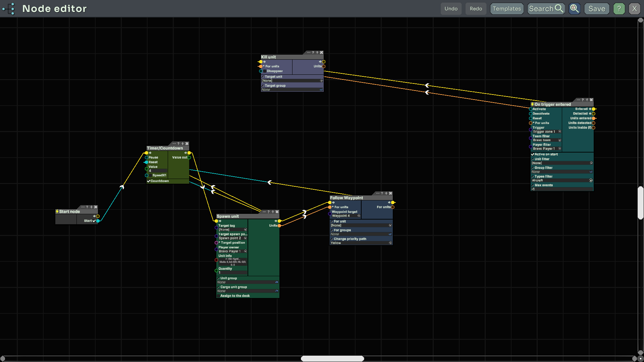The height and width of the screenshot is (362, 644).
Task: Pick a group for Spawn unit's Unit group
Action: (x=276, y=282)
